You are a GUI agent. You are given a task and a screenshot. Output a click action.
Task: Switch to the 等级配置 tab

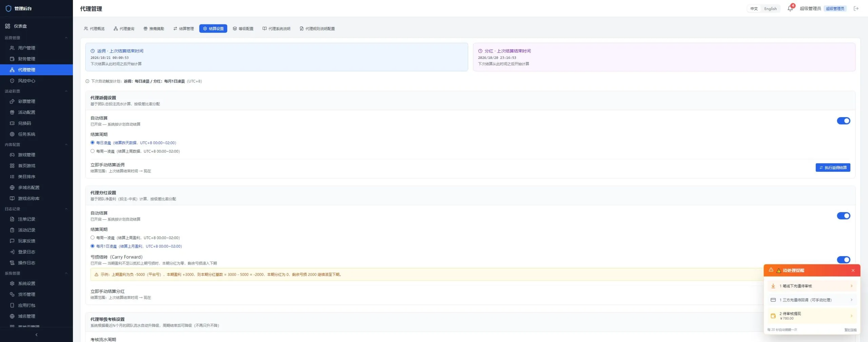[243, 29]
